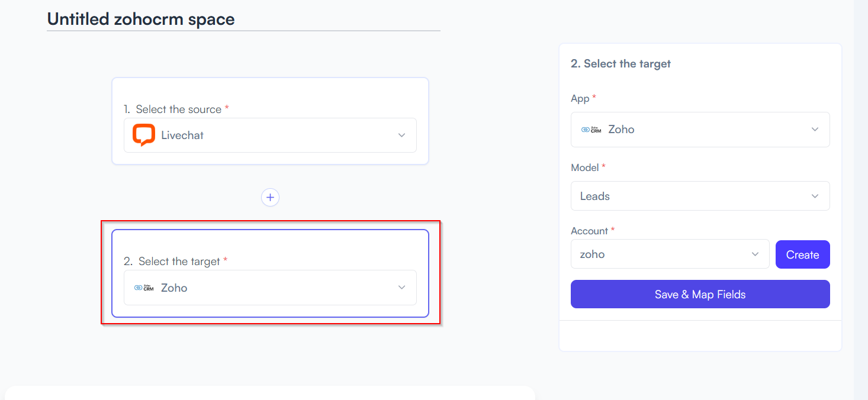Click the right panel's 'Select the target' heading
Screen dimensions: 868x400
point(621,64)
